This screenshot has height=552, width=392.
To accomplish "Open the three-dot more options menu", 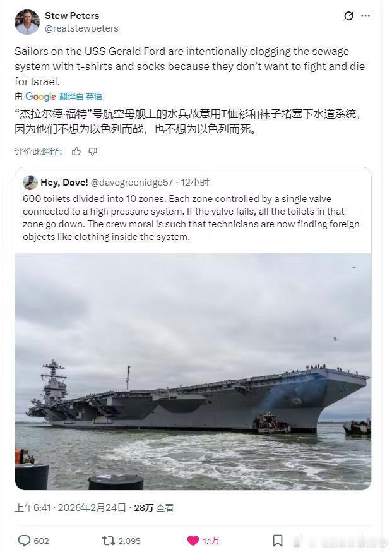I will pos(365,16).
